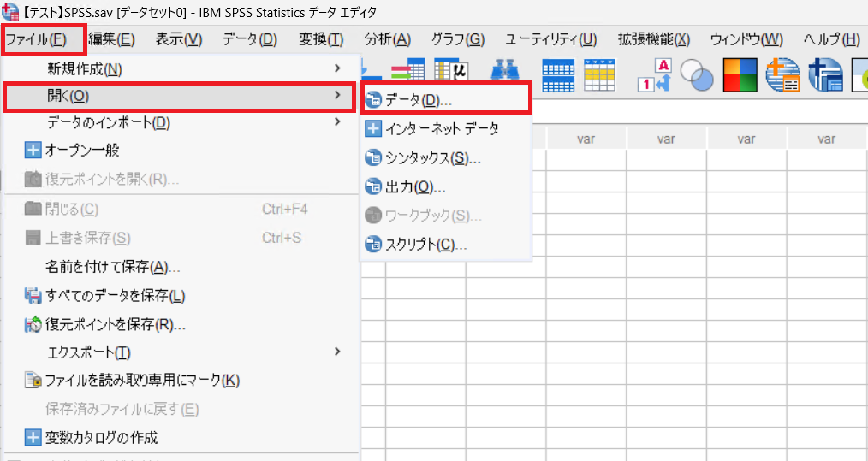The height and width of the screenshot is (461, 868).
Task: Click the 変数カタログの作成 plus icon
Action: [33, 438]
